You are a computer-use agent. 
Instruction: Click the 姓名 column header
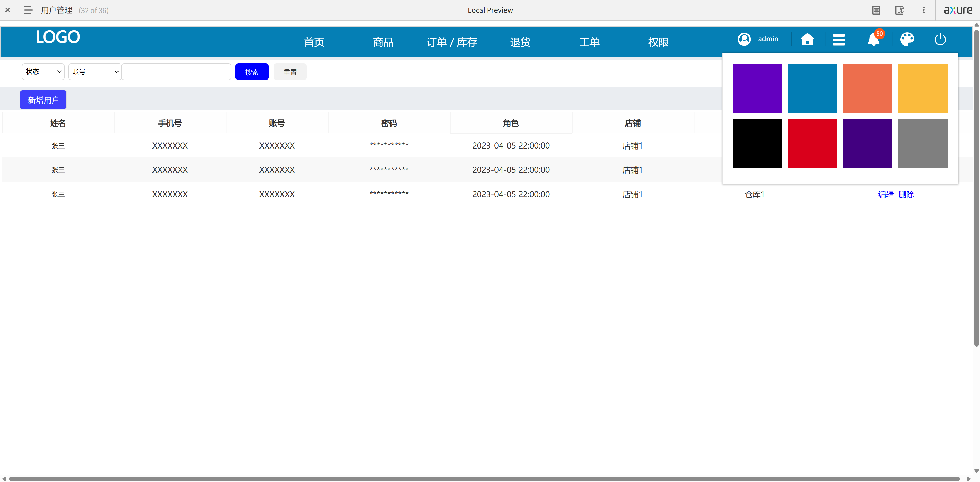coord(58,123)
